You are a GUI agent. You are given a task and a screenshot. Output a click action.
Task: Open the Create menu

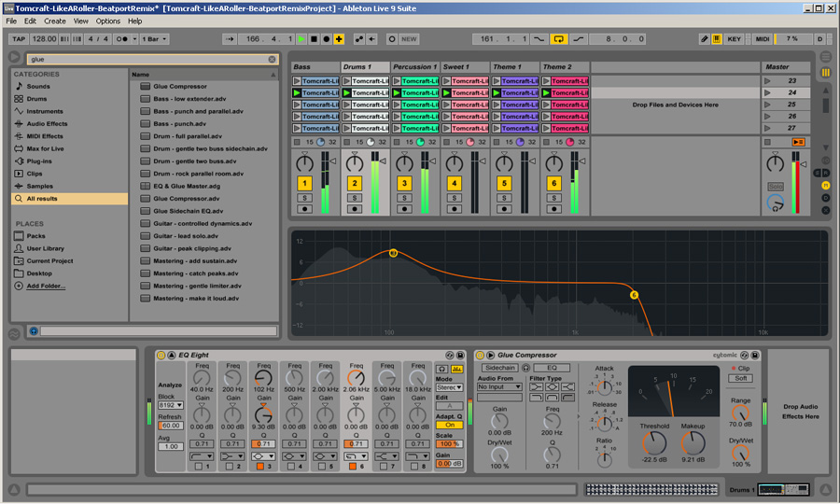[55, 21]
